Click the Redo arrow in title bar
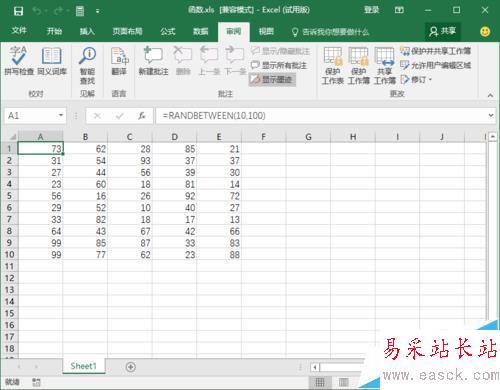The image size is (500, 390). [58, 11]
